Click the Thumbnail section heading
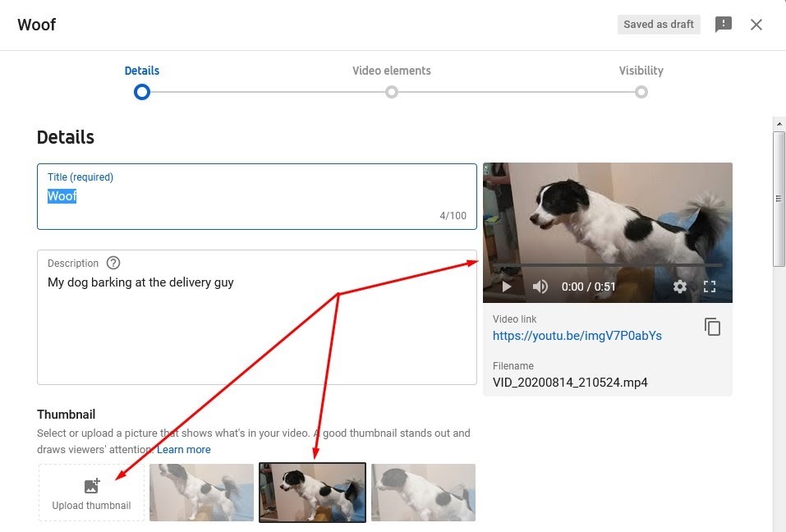 coord(67,415)
